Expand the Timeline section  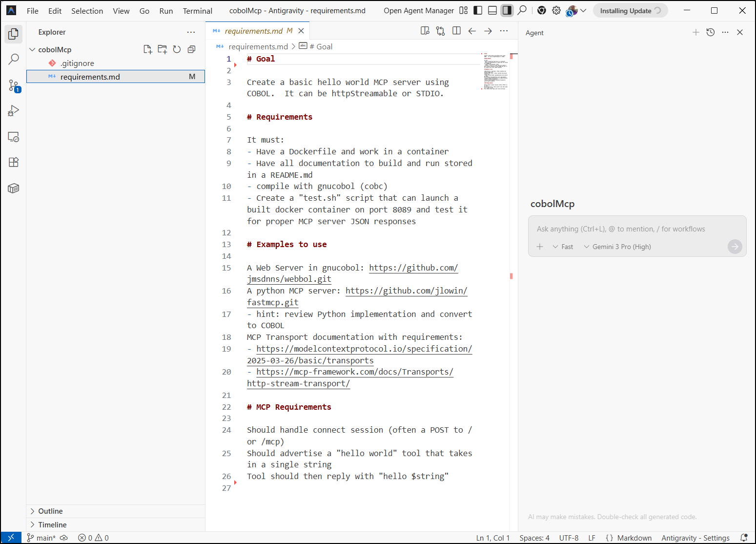[52, 524]
